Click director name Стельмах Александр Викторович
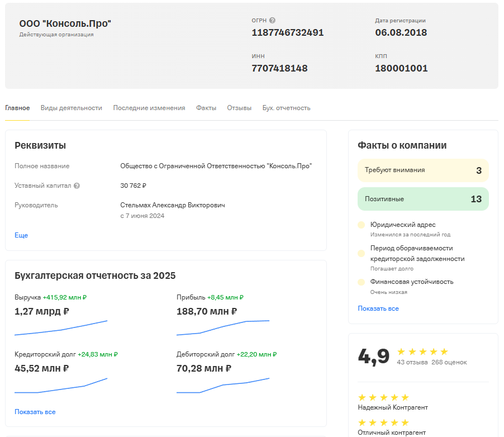Image resolution: width=504 pixels, height=437 pixels. [x=173, y=205]
